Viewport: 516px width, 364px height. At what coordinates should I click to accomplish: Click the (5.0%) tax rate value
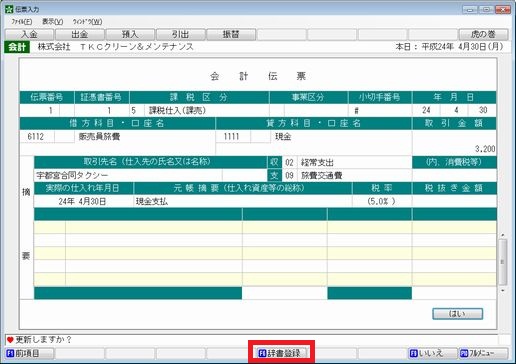pos(382,201)
